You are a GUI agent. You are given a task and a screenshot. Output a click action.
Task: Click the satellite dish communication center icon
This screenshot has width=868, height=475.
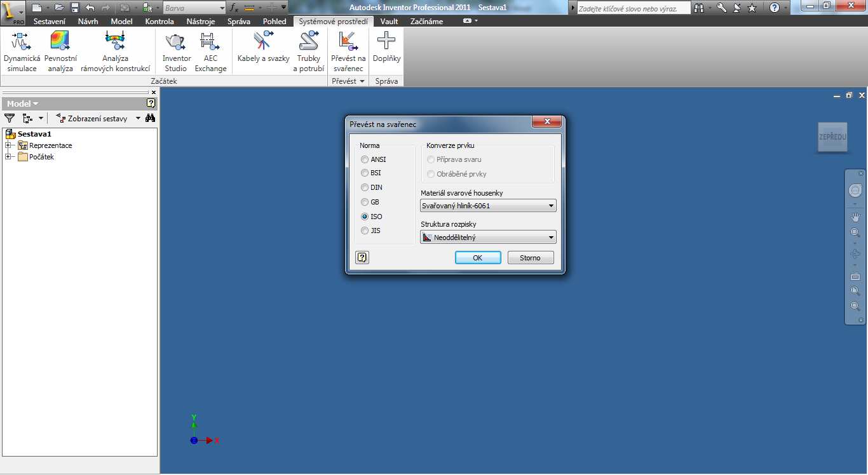click(737, 8)
